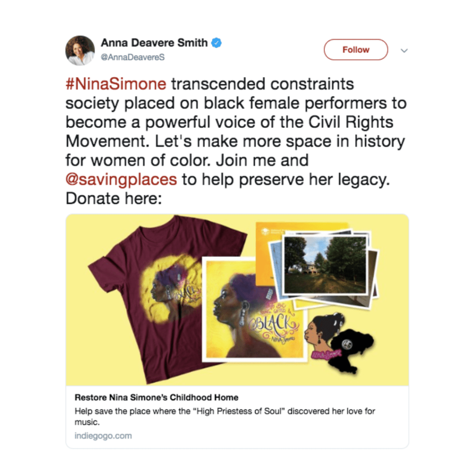Click the Anna Deavere Smith display name
The width and height of the screenshot is (476, 476).
(154, 43)
